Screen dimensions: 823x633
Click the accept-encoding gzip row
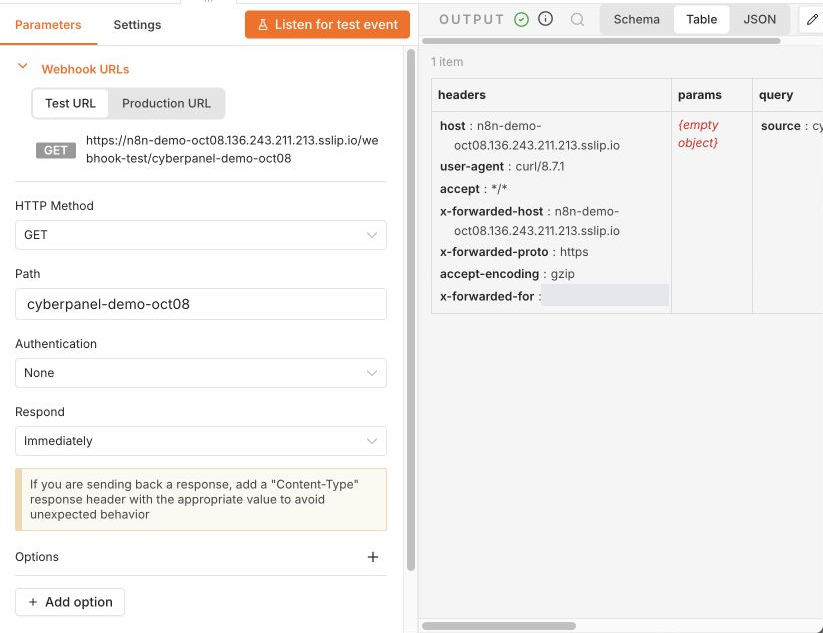tap(507, 274)
